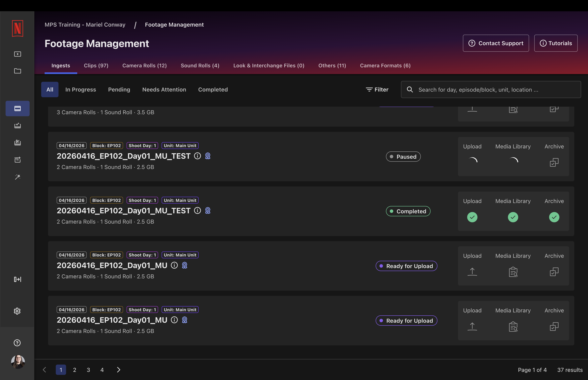The width and height of the screenshot is (588, 380).
Task: Go to the previous page with arrow
Action: point(45,370)
